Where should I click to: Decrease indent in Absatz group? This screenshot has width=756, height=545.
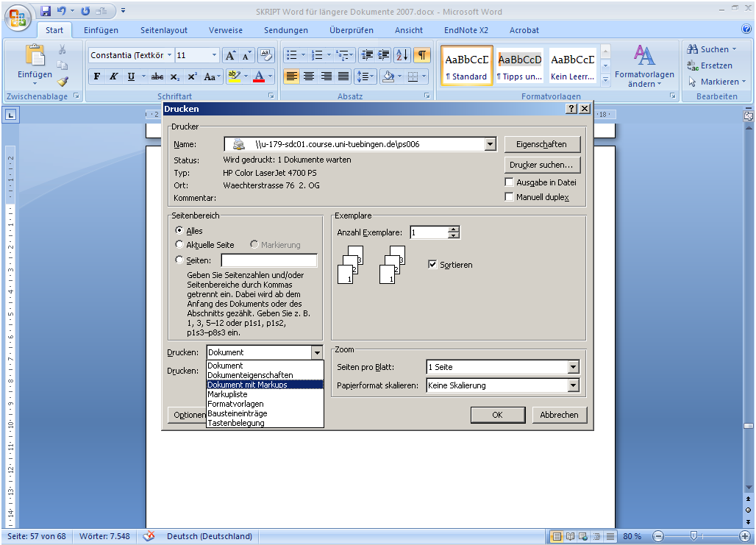tap(367, 55)
